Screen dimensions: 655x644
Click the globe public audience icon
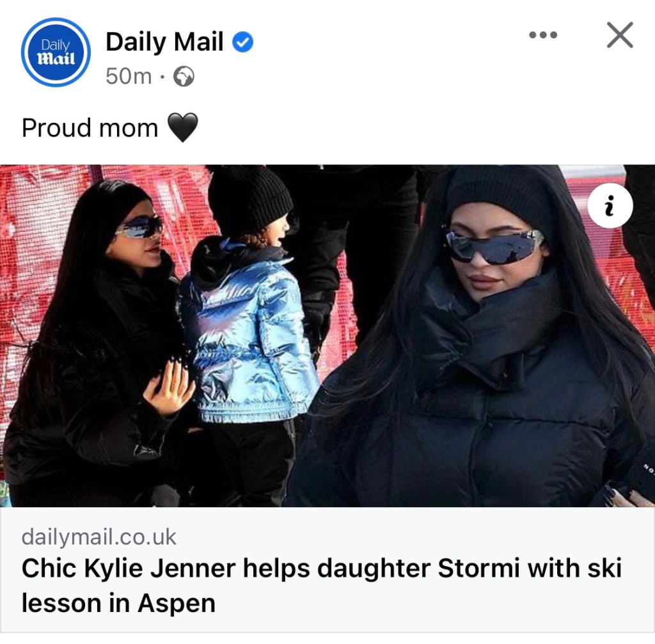coord(184,77)
